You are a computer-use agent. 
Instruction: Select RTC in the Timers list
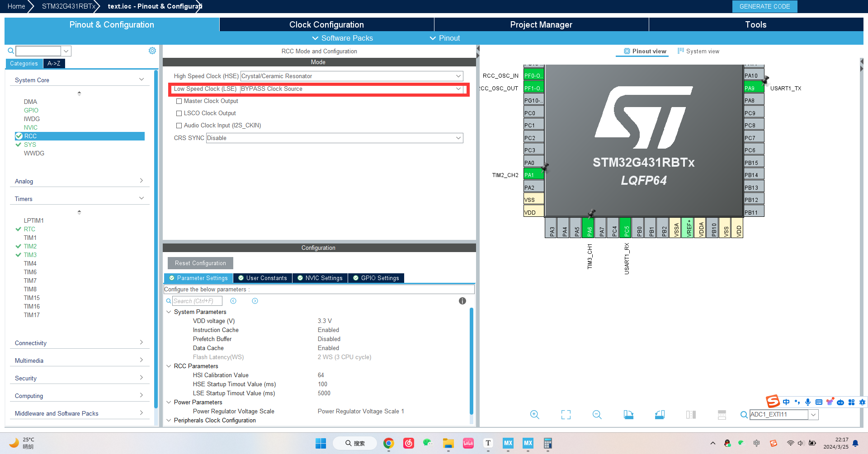pyautogui.click(x=29, y=229)
